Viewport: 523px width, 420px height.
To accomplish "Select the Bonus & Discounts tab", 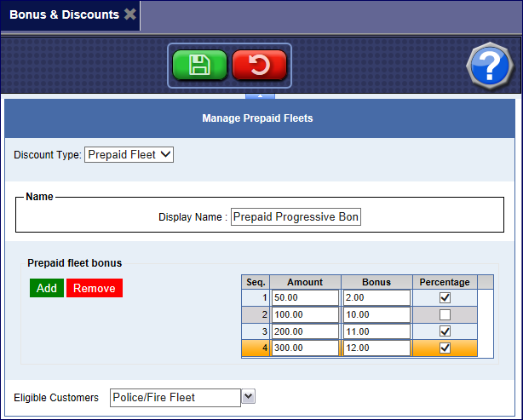I will 64,14.
